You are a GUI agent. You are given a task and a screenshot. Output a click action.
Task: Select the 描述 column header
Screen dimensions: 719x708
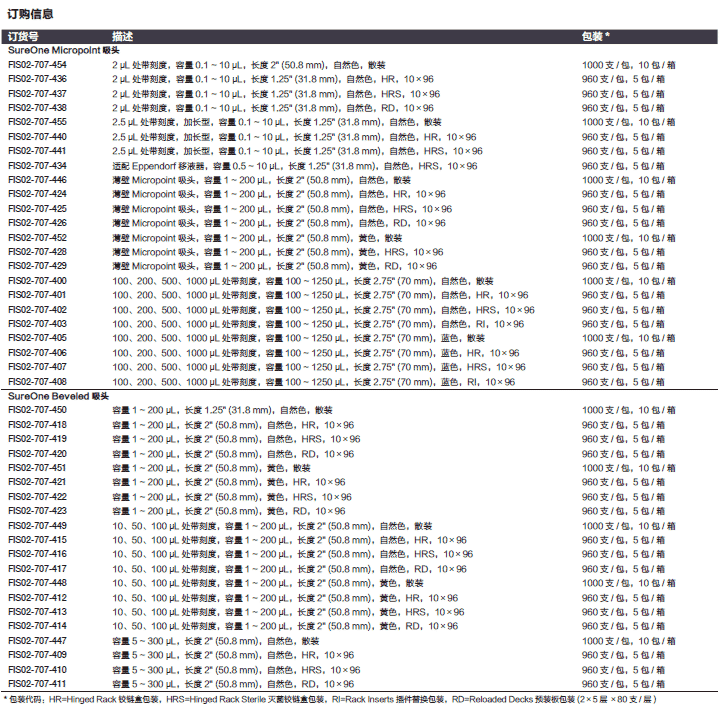pos(122,36)
